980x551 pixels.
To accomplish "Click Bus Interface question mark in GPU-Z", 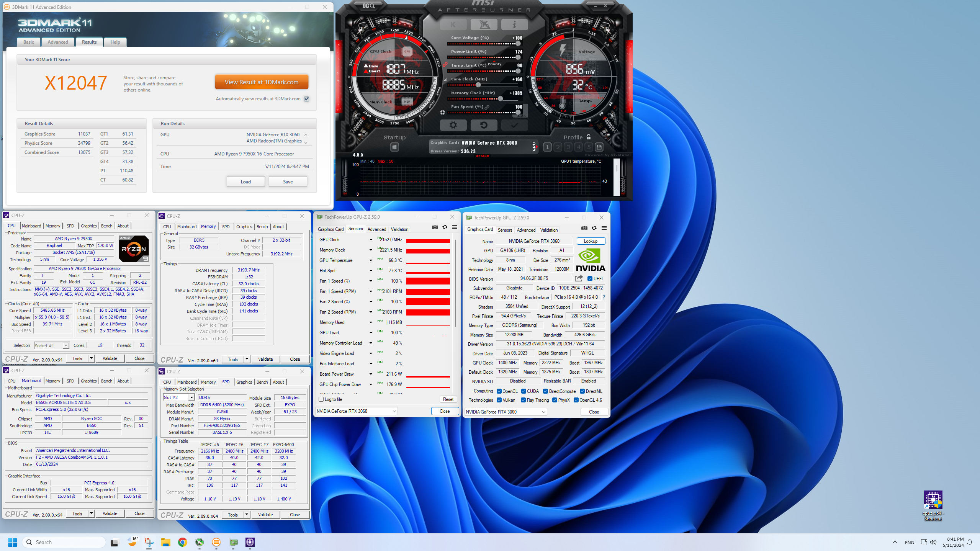I will coord(604,297).
